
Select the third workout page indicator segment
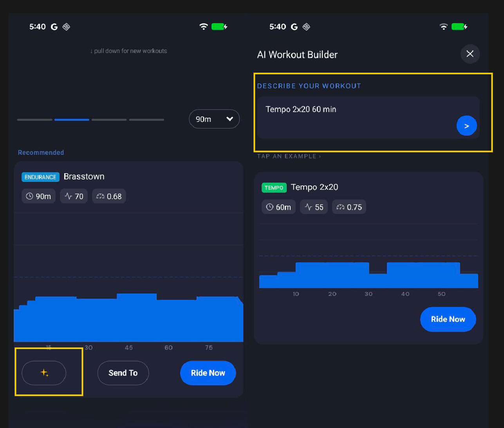[109, 120]
